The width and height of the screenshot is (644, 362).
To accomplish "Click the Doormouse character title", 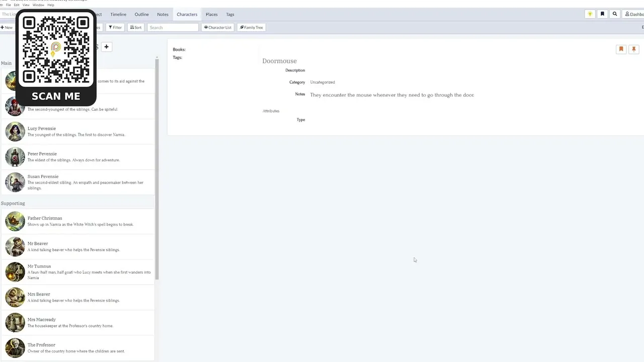I will click(279, 61).
